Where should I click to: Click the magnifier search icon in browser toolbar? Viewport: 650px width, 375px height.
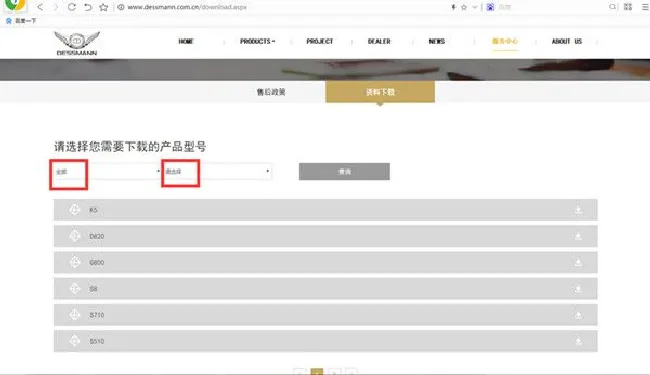point(612,7)
